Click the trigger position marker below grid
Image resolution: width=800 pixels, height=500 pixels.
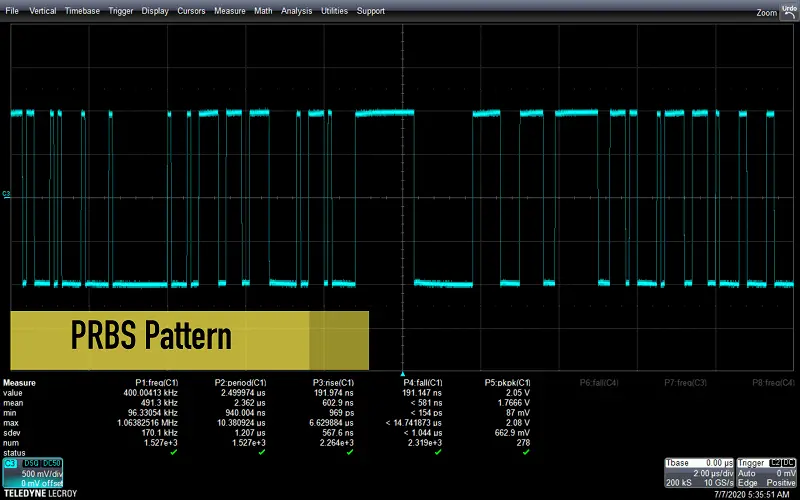(x=402, y=372)
